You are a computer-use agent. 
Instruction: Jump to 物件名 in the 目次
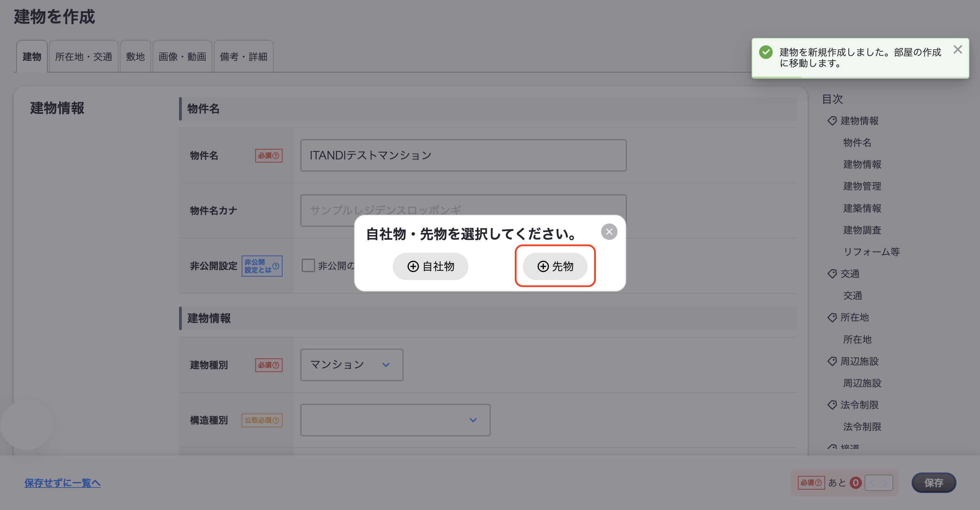click(857, 142)
